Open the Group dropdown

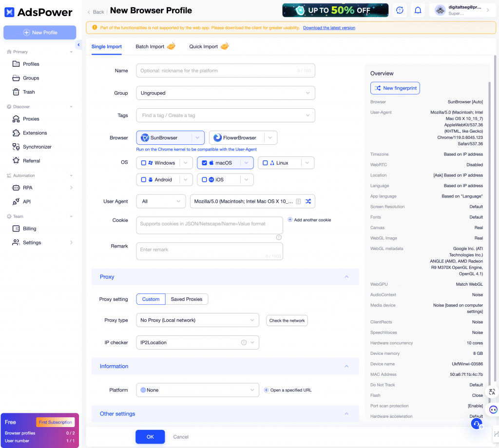[x=226, y=93]
